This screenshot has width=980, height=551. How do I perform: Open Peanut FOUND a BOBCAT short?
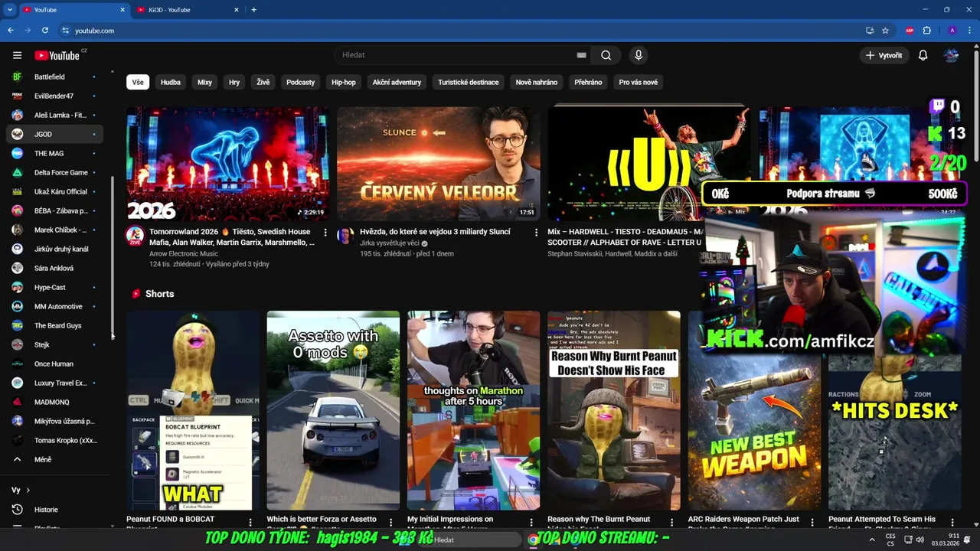pyautogui.click(x=193, y=410)
